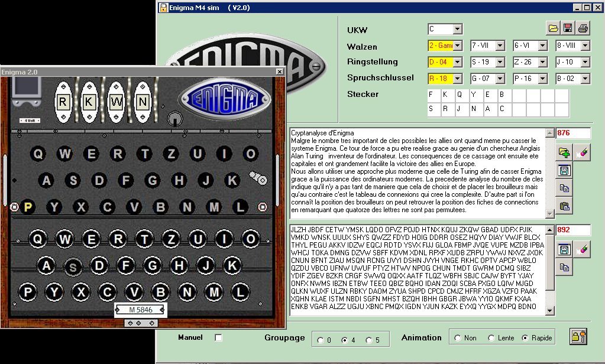Click the Stecker bottom-row cell containing C
This screenshot has width=605, height=364.
(505, 109)
